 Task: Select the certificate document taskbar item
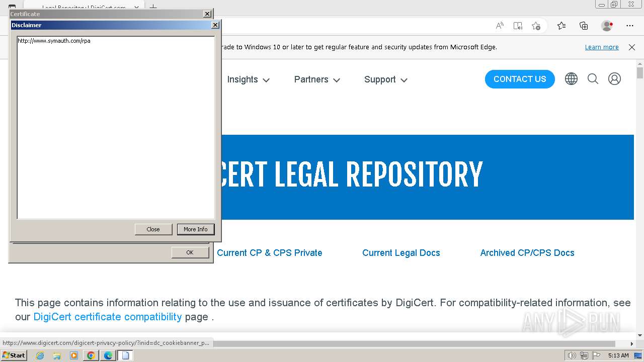click(125, 355)
